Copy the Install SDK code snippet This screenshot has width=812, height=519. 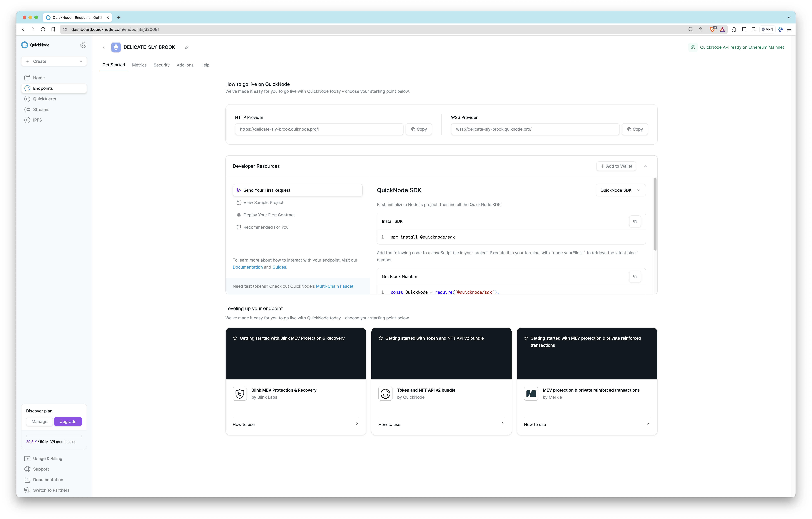635,221
